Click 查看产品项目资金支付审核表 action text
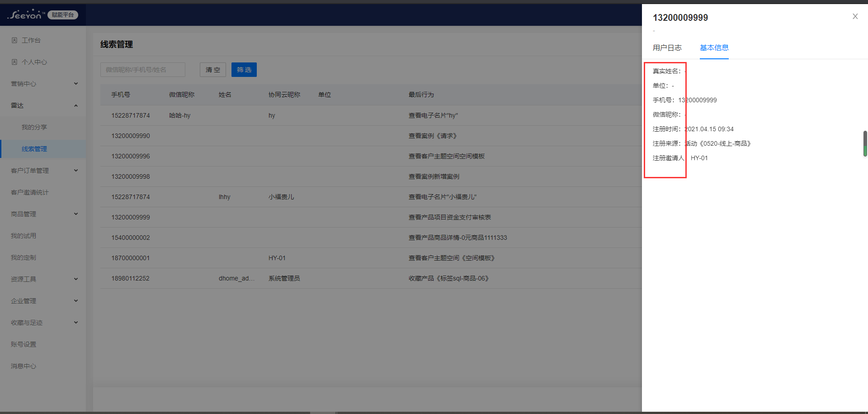The image size is (868, 414). click(450, 217)
